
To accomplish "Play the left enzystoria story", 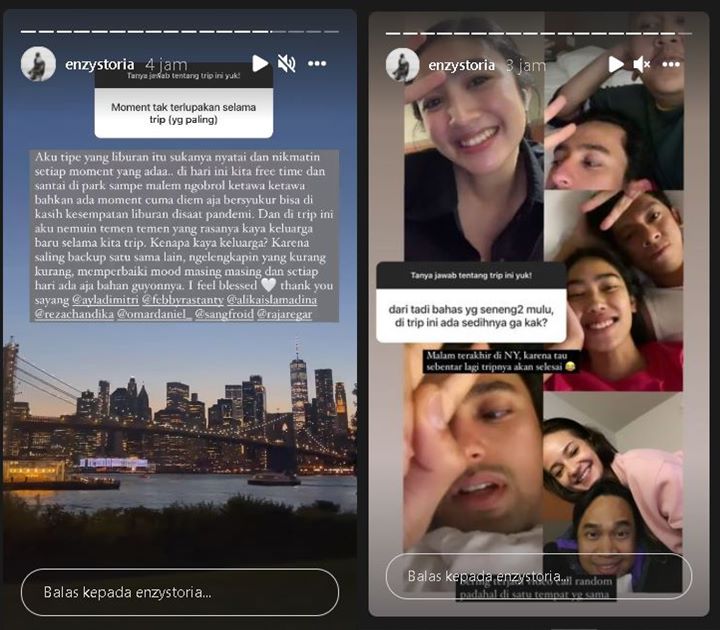I will pyautogui.click(x=260, y=63).
